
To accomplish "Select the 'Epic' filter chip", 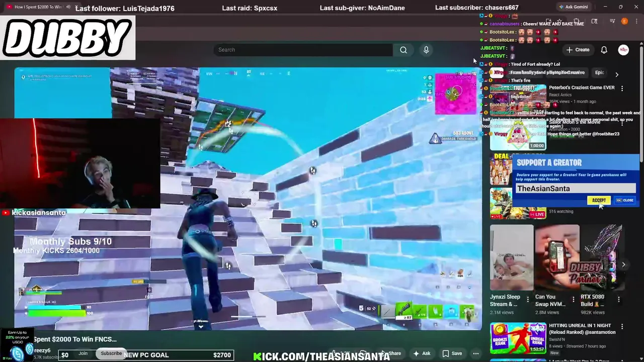I will click(x=599, y=72).
